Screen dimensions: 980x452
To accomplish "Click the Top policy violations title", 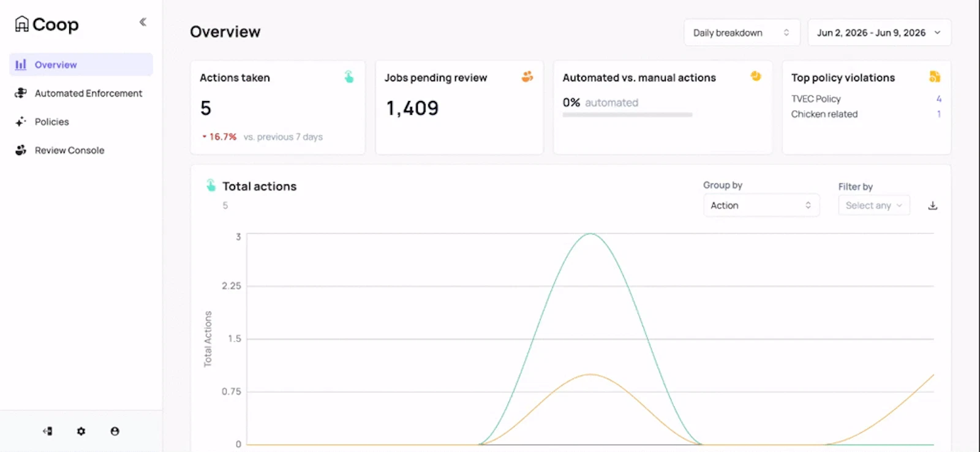I will click(x=843, y=78).
